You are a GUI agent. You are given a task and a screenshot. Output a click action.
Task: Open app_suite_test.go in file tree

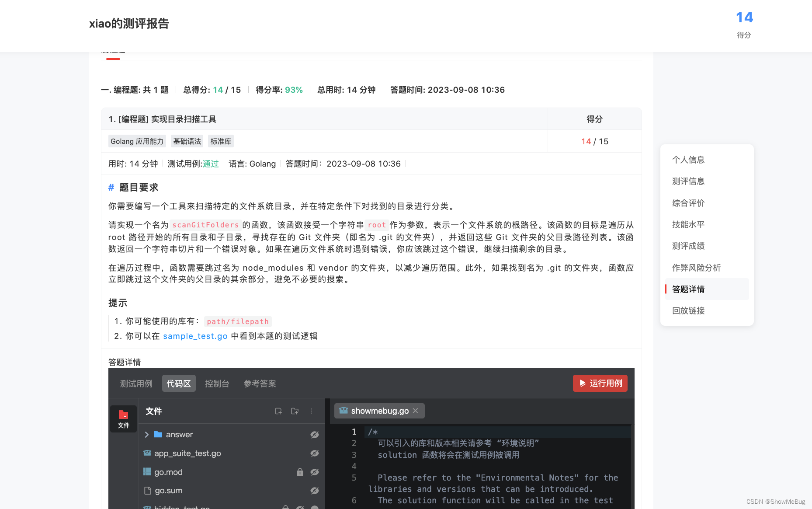[187, 453]
